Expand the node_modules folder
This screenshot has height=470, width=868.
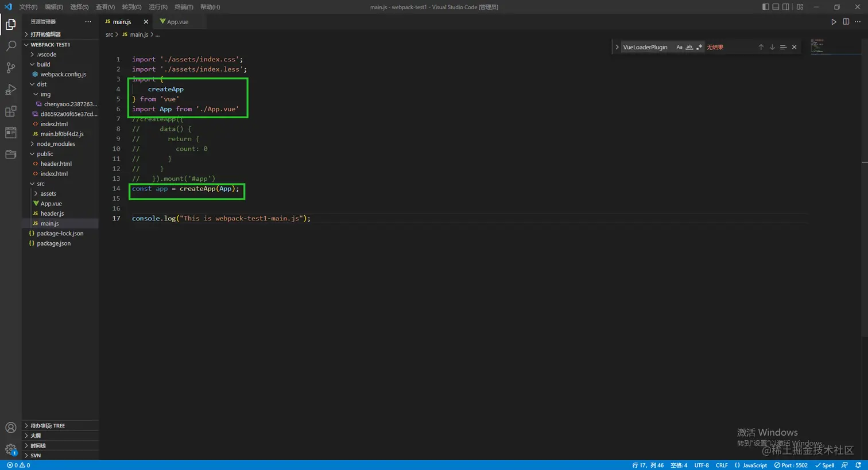(60, 144)
